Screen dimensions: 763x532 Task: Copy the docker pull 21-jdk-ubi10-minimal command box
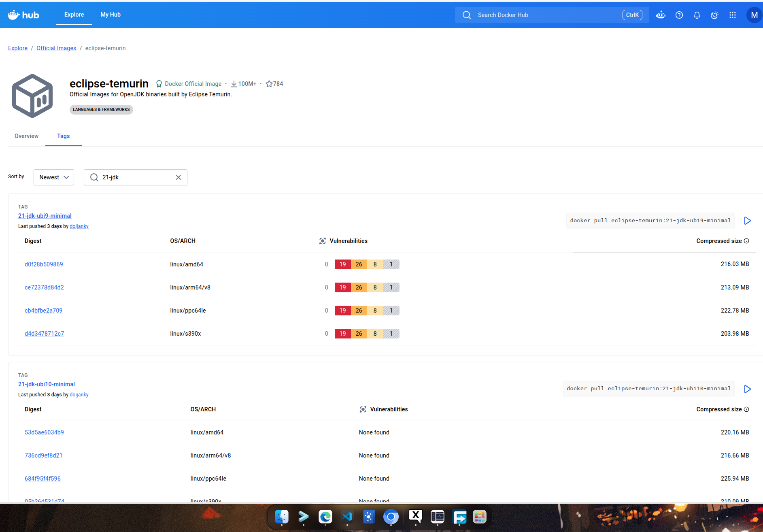point(649,389)
